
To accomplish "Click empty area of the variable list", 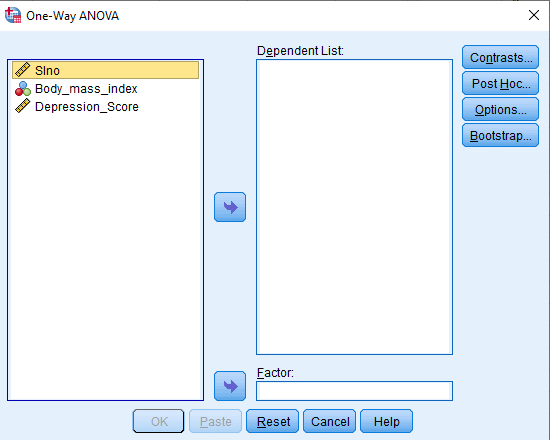I will pyautogui.click(x=105, y=256).
